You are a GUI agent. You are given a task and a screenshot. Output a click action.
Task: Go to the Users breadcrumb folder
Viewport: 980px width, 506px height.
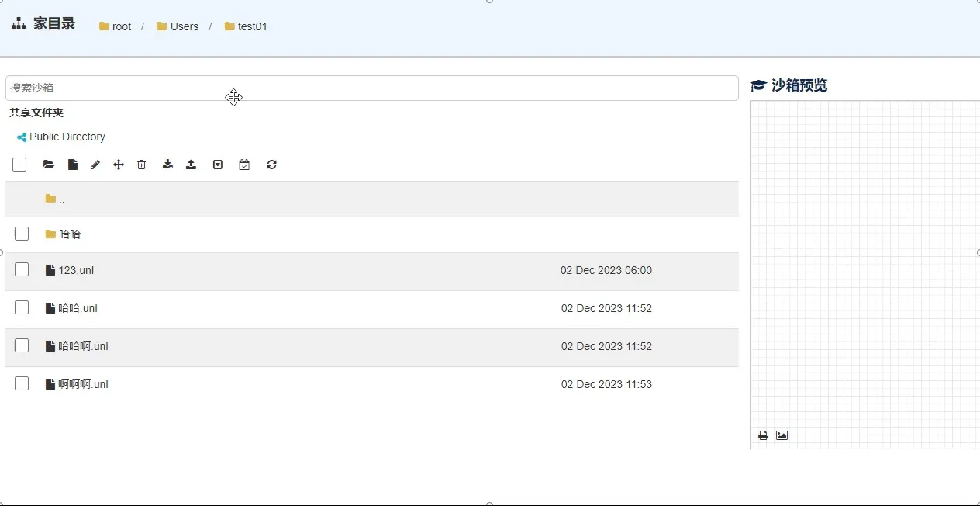pyautogui.click(x=184, y=26)
